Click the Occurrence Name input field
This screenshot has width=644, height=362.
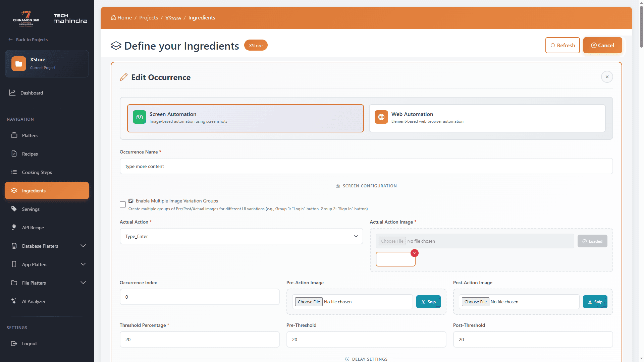tap(366, 166)
